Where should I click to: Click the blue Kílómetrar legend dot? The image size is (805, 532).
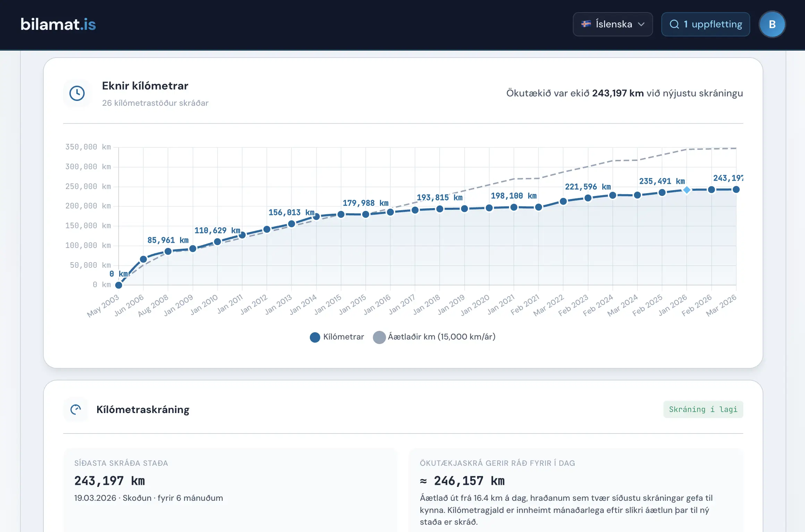click(x=315, y=337)
